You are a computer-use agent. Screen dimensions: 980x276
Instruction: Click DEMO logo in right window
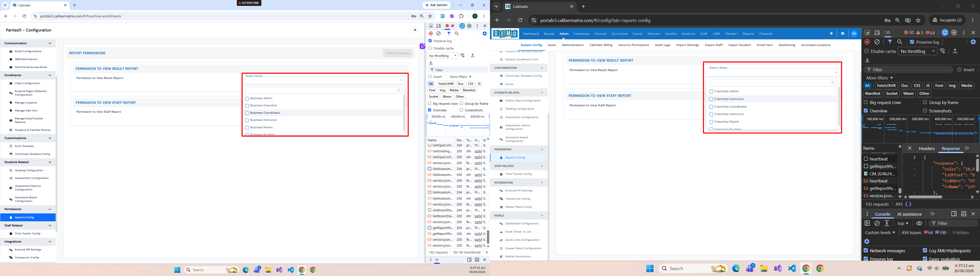click(x=505, y=33)
